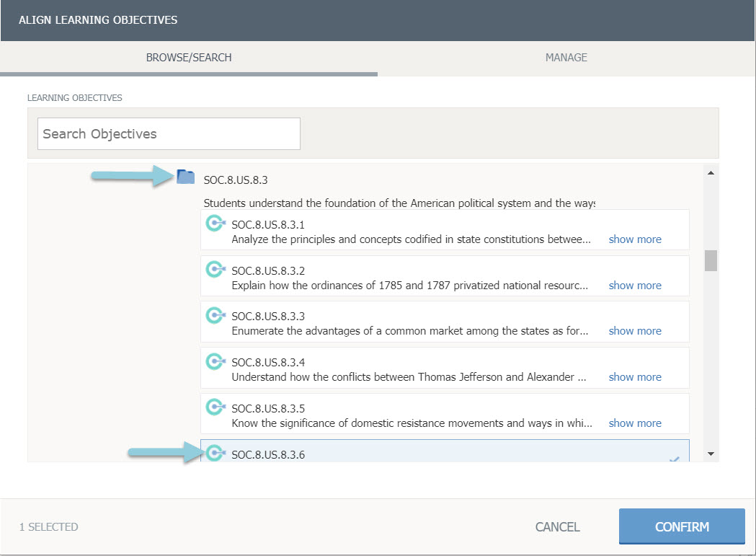
Task: Click the objective icon for SOC.8.US.8.3.3
Action: tap(215, 315)
